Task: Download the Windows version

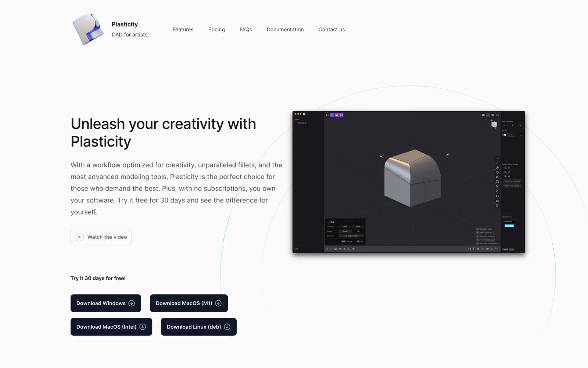Action: 106,303
